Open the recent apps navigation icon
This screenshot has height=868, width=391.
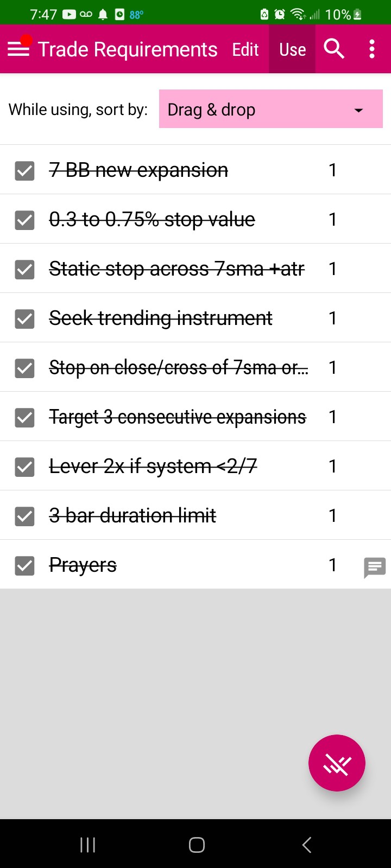87,845
